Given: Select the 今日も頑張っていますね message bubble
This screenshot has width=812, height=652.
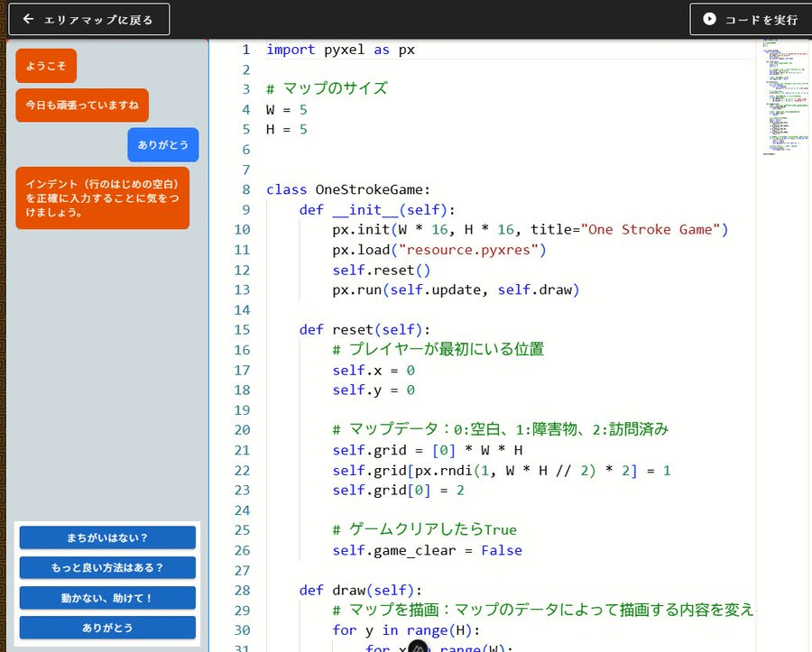Looking at the screenshot, I should tap(81, 105).
